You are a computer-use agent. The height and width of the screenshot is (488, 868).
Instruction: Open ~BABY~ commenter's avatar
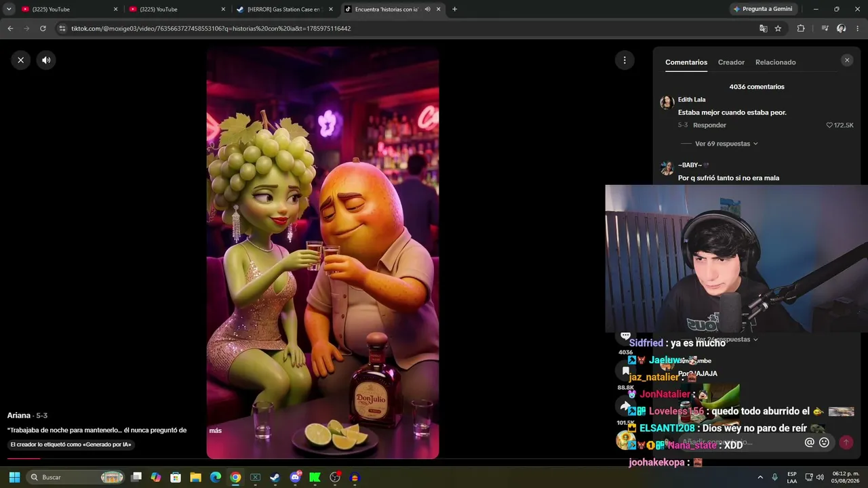click(x=667, y=168)
